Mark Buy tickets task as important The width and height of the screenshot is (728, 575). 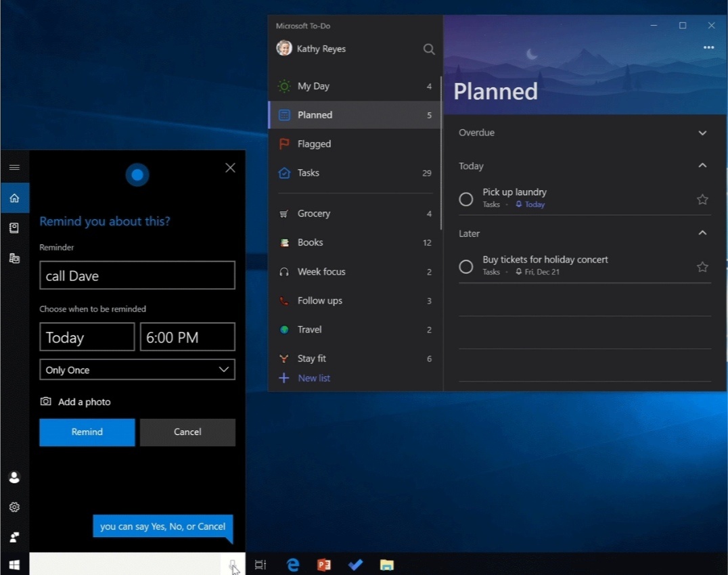coord(702,267)
